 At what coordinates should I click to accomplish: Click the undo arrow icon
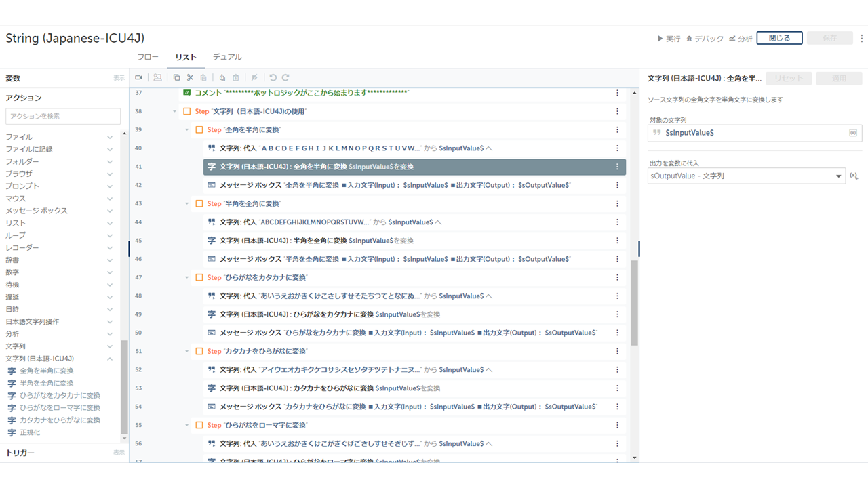(273, 78)
